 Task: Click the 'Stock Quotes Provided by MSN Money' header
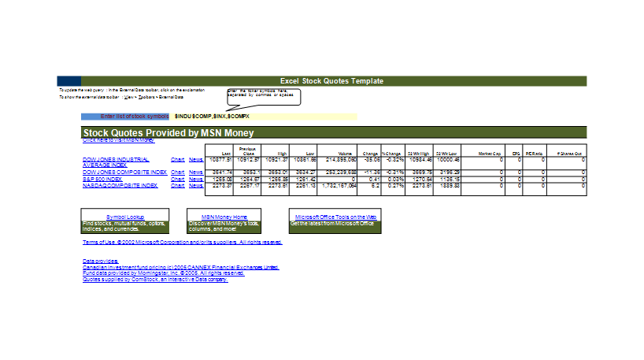[168, 133]
